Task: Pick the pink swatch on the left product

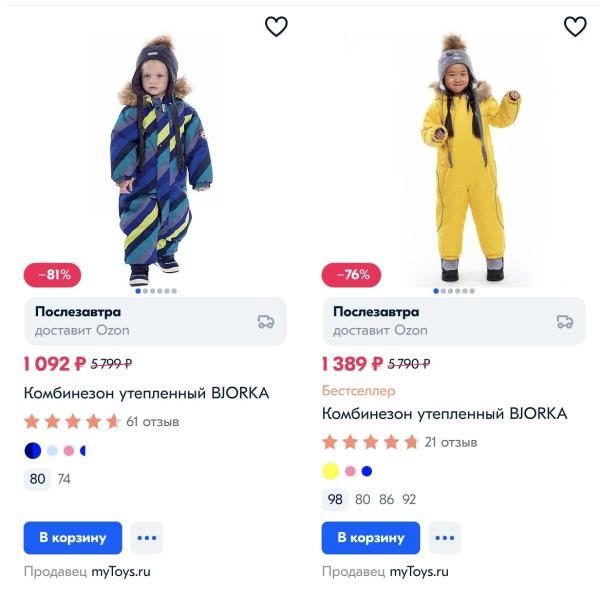Action: click(69, 451)
